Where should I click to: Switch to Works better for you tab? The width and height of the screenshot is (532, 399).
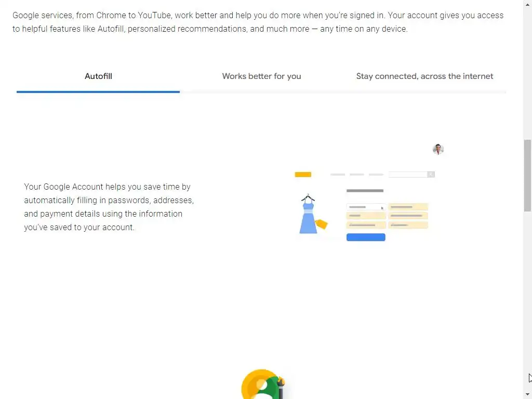coord(261,76)
